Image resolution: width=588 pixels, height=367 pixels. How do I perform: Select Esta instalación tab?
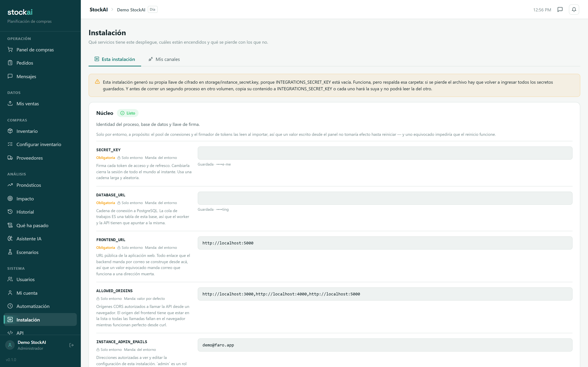pyautogui.click(x=115, y=59)
